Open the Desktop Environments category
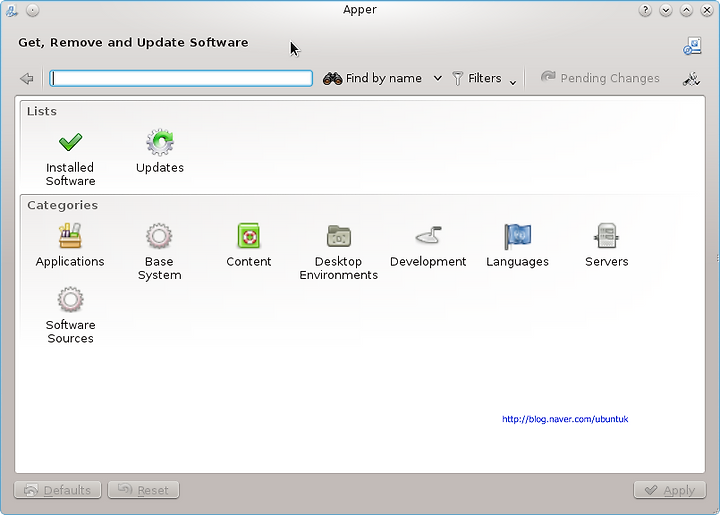Image resolution: width=720 pixels, height=515 pixels. click(338, 252)
